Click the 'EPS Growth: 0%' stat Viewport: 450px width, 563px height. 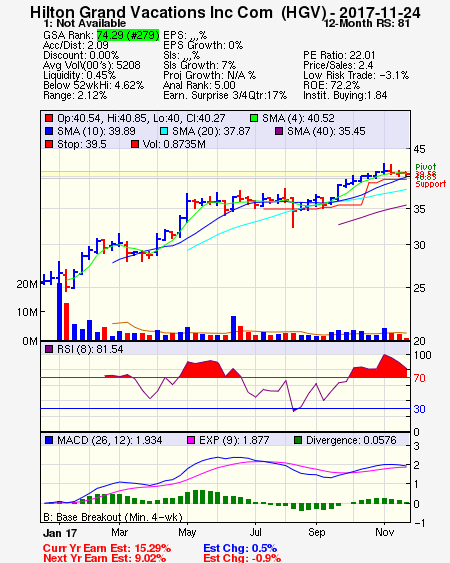203,45
